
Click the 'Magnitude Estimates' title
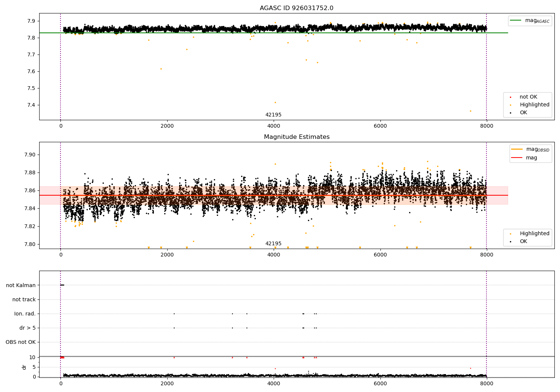coord(296,137)
